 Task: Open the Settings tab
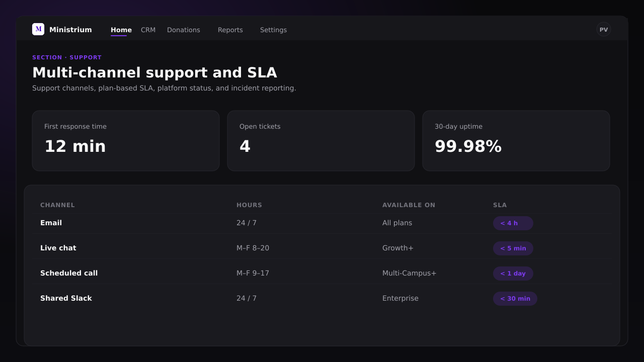tap(273, 30)
